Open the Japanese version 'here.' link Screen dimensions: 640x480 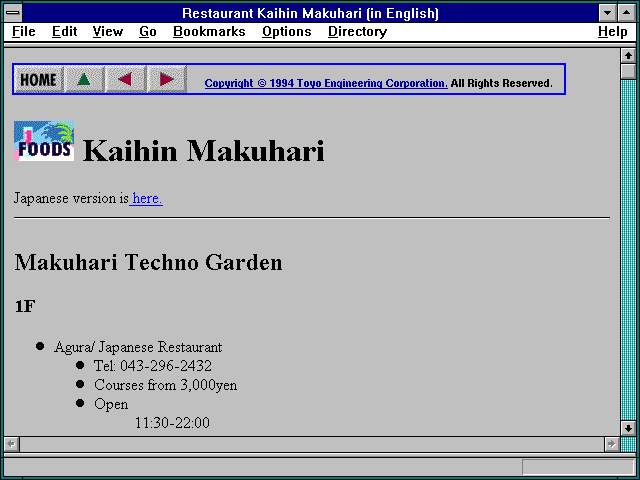(x=146, y=198)
